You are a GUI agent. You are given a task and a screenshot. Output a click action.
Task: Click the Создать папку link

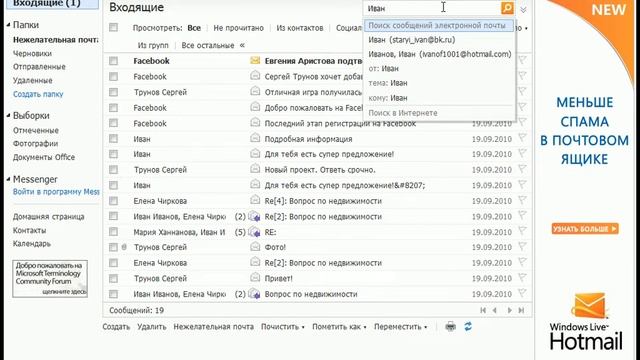(x=38, y=94)
